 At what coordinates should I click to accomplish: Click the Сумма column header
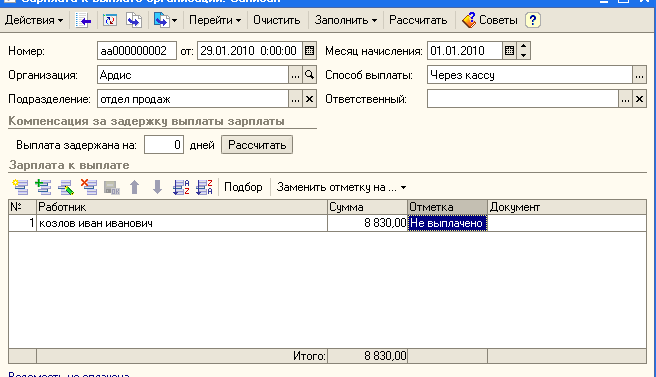click(x=367, y=207)
